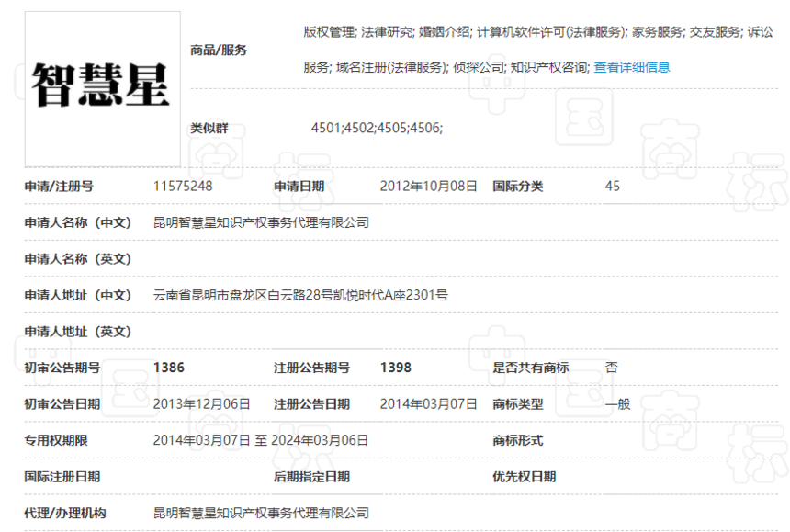This screenshot has height=532, width=790.
Task: Select the 注册公告日期 label
Action: 311,404
